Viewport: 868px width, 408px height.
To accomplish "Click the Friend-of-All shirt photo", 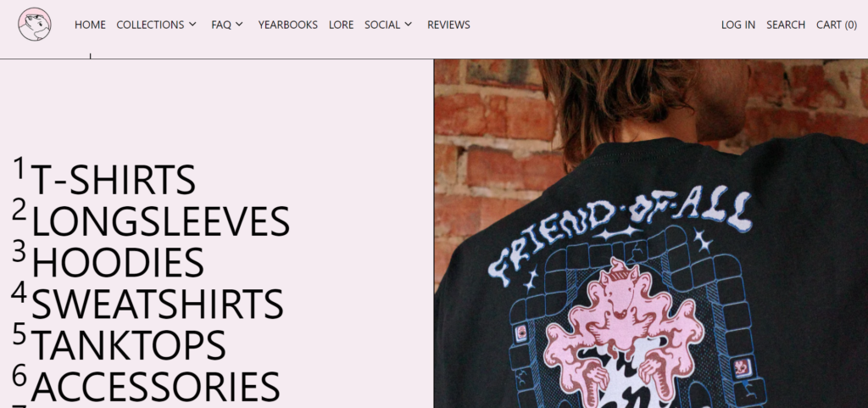I will tap(651, 233).
